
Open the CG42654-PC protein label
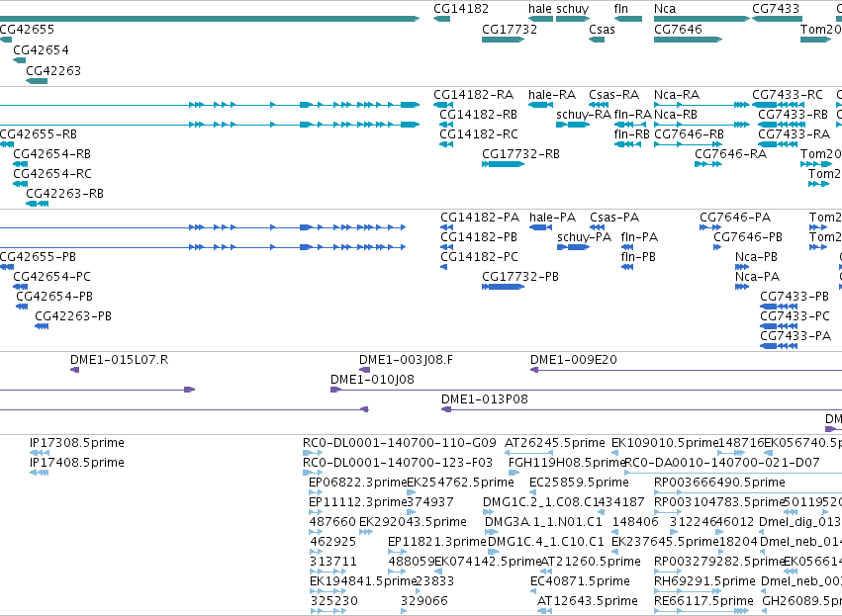click(52, 277)
